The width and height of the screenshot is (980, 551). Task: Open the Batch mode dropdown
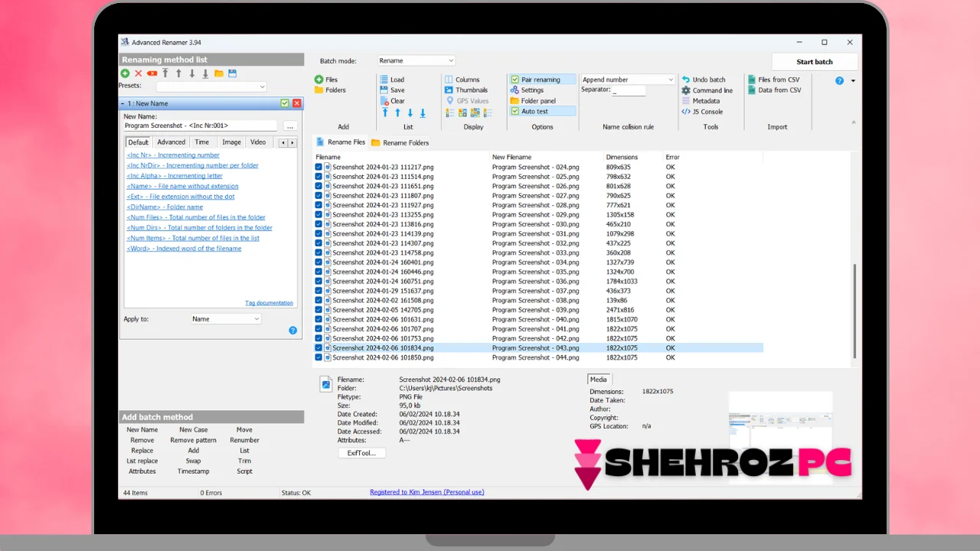pos(416,60)
